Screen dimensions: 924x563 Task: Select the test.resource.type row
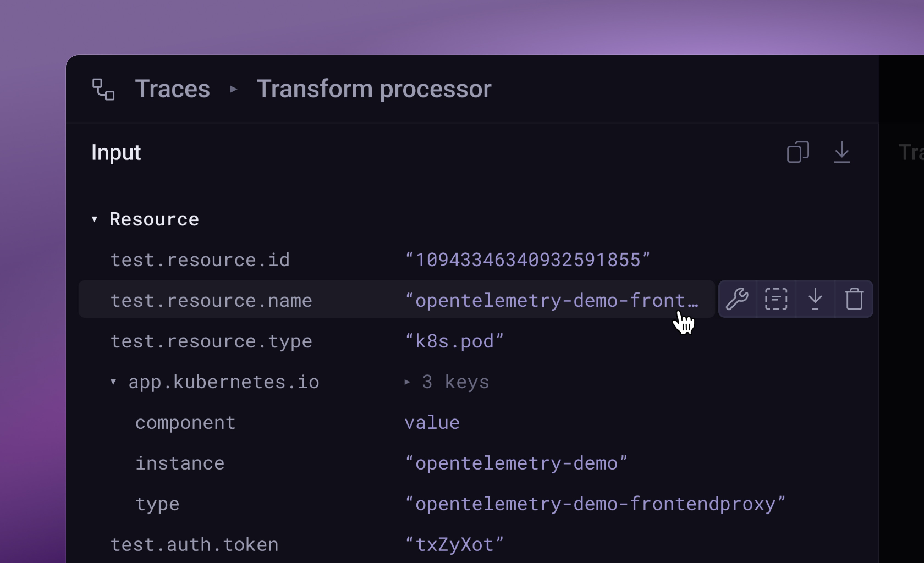click(x=211, y=341)
